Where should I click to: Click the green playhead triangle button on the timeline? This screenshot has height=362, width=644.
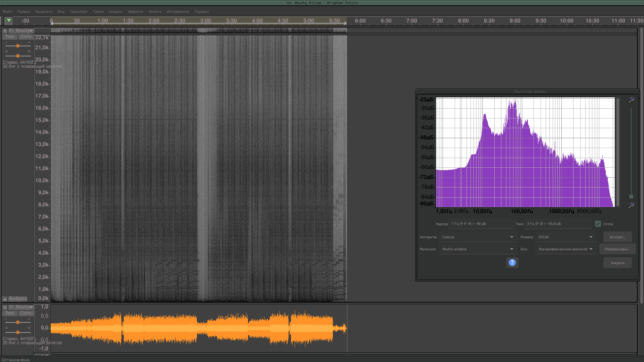(9, 20)
